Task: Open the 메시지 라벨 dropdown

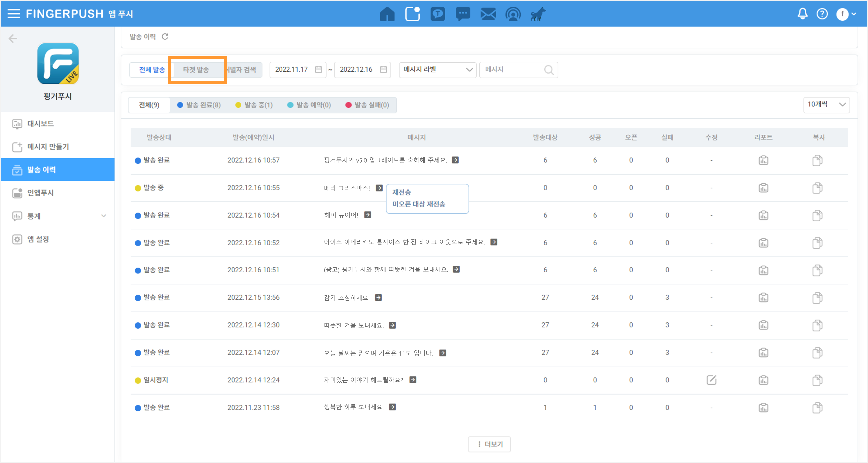Action: (437, 70)
